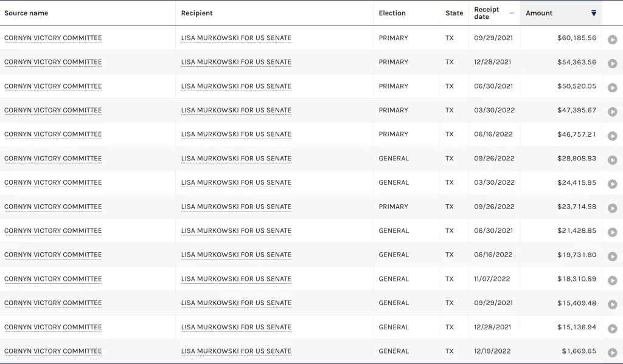Expand details for the $28,908.83 row
623x364 pixels.
click(x=612, y=160)
